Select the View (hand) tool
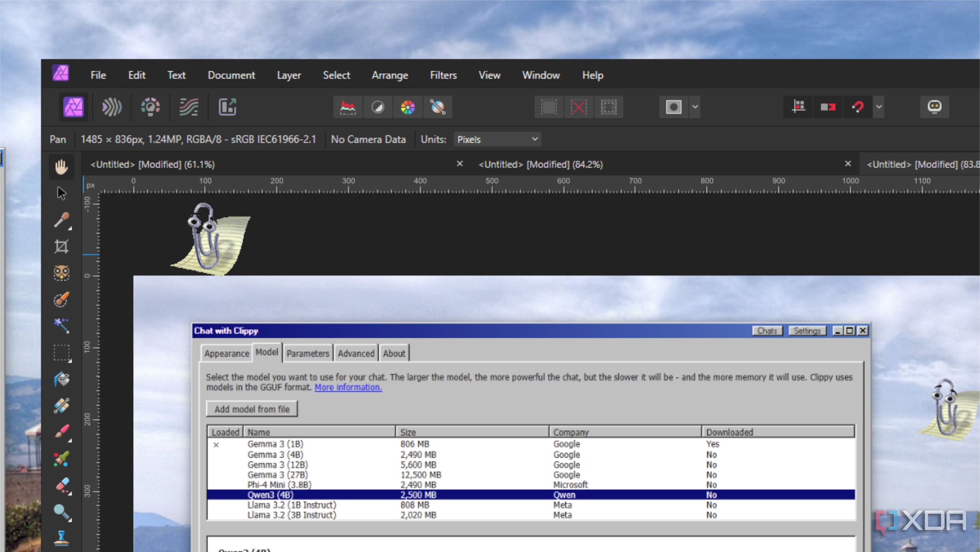This screenshot has height=552, width=980. tap(61, 167)
